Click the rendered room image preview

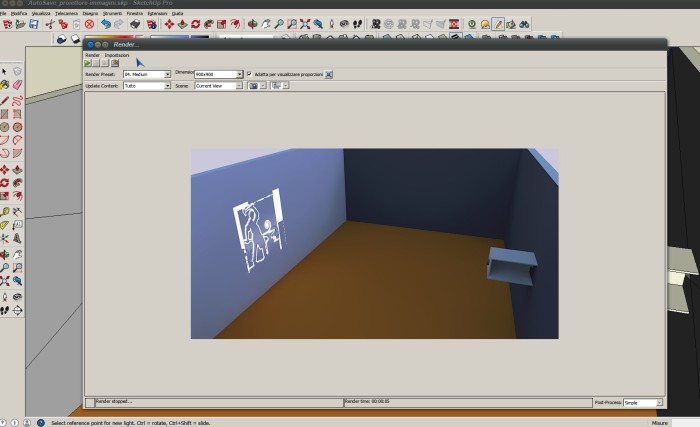(x=375, y=243)
